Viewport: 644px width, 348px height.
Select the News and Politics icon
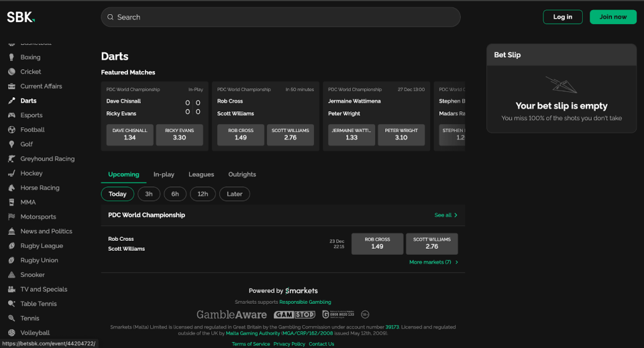point(11,231)
